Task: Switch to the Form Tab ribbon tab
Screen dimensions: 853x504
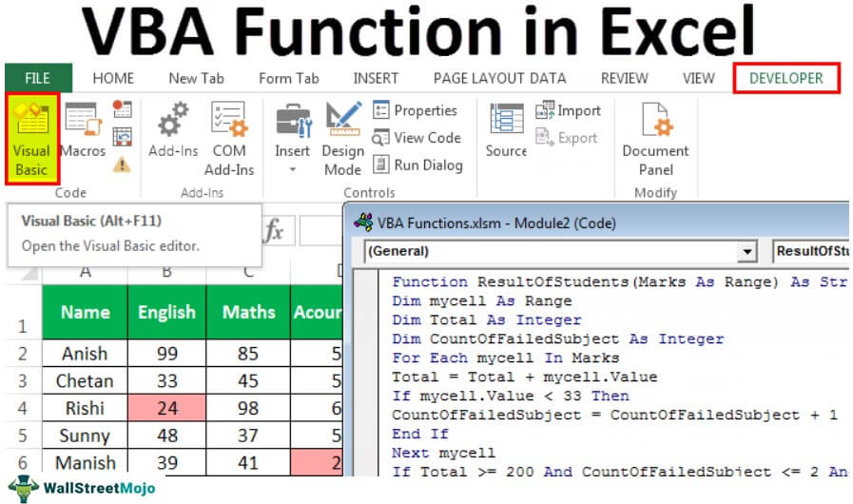Action: click(289, 78)
